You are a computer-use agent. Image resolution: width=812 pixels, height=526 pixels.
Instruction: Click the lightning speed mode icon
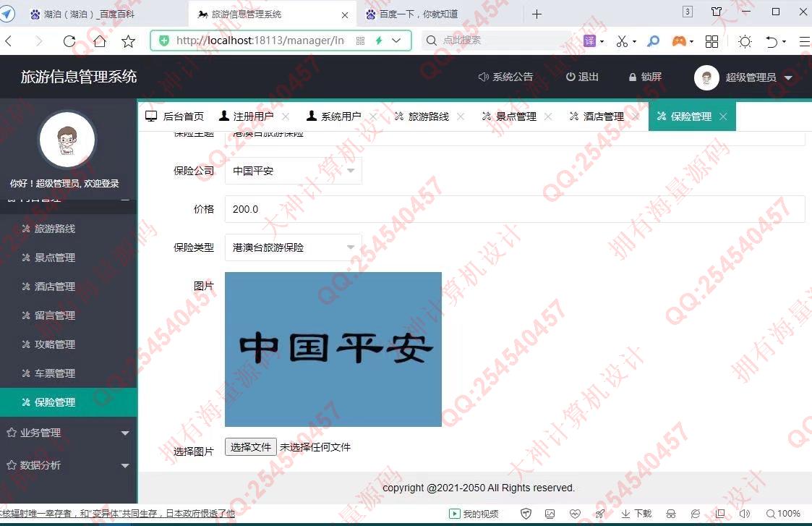click(x=379, y=41)
